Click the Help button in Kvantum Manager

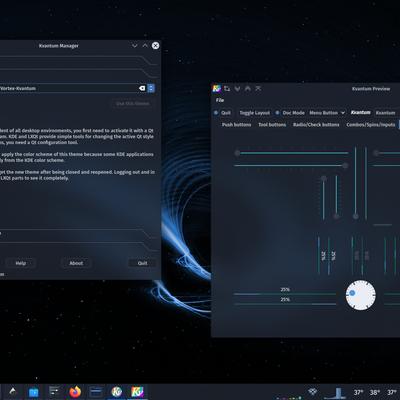click(x=21, y=263)
